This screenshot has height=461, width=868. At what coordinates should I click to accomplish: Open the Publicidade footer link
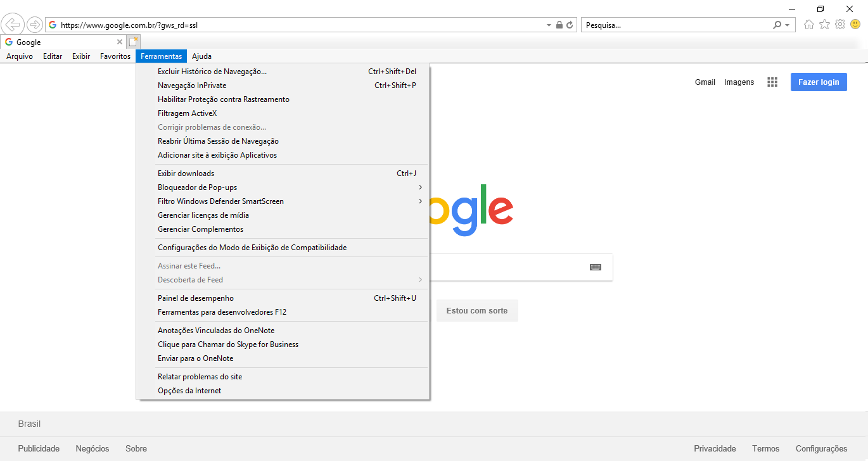(39, 449)
